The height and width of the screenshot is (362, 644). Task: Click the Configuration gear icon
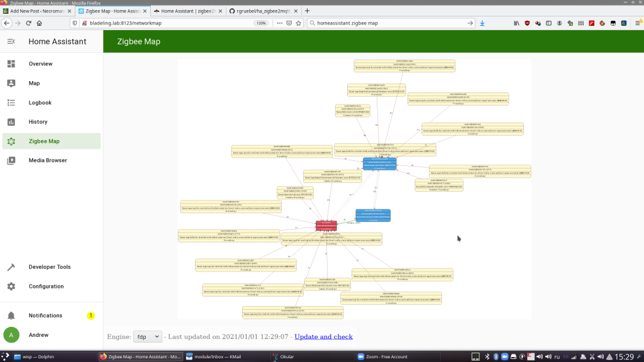11,286
